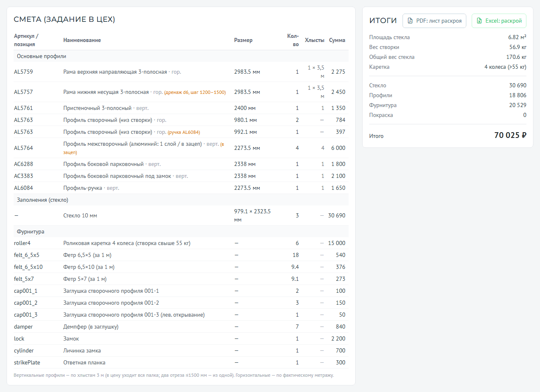The image size is (540, 392).
Task: Click "Заглушка створочного профиля 001-2" name
Action: [111, 303]
